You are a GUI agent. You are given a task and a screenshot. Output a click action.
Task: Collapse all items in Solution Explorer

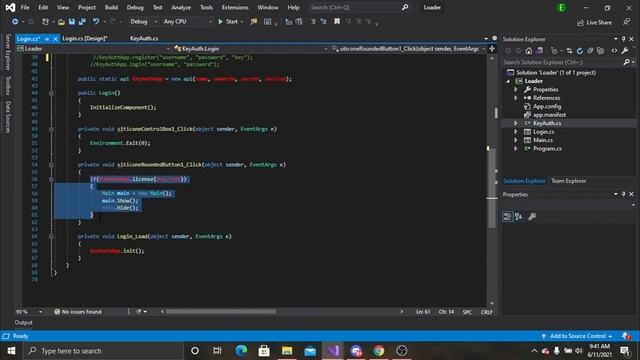590,51
